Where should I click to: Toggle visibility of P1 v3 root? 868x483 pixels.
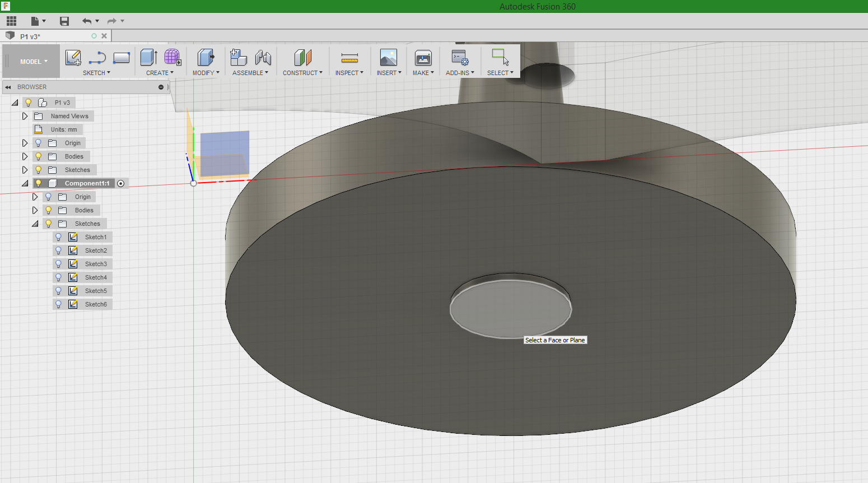pyautogui.click(x=28, y=103)
